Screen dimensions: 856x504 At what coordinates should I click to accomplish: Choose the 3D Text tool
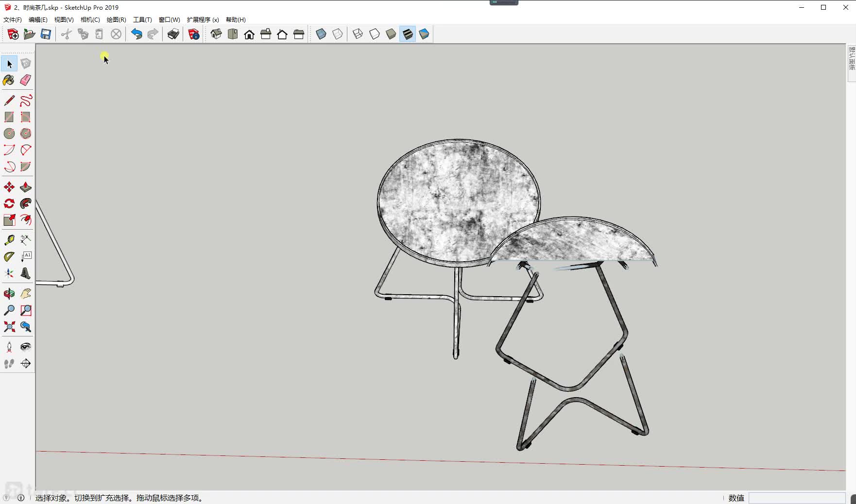26,273
